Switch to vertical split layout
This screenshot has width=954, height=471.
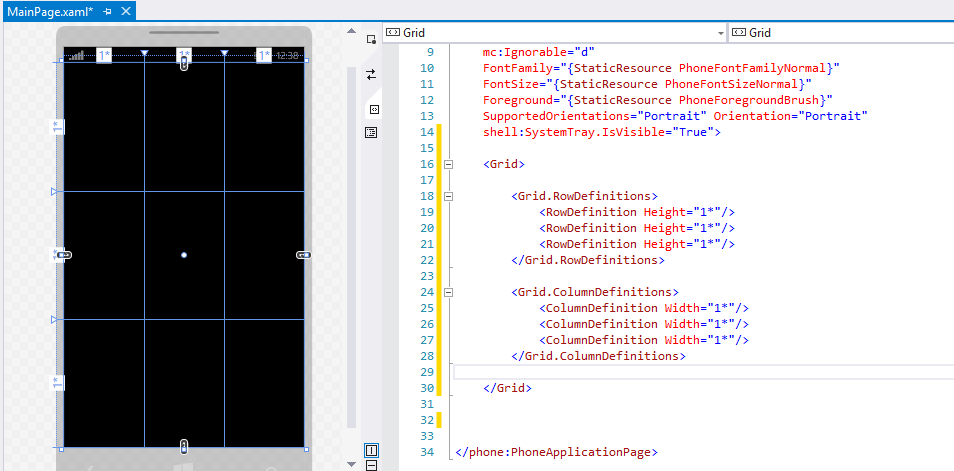coord(371,451)
